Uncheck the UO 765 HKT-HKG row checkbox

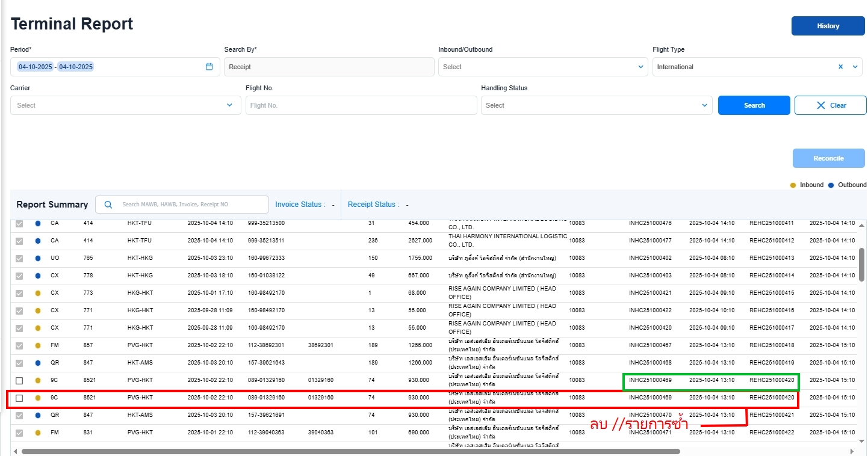(19, 258)
